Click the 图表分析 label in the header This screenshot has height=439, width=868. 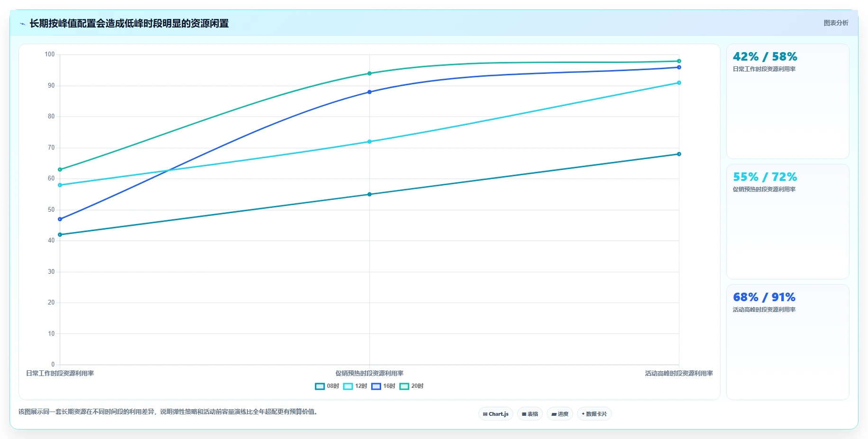(836, 23)
